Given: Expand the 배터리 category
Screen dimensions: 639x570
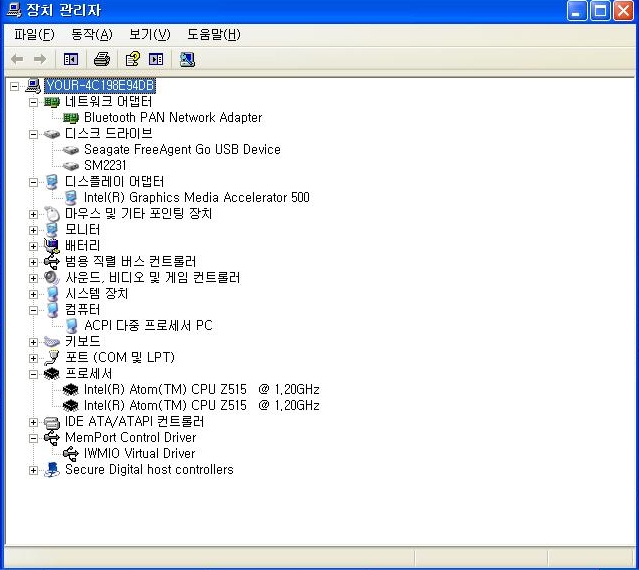Looking at the screenshot, I should pos(33,246).
